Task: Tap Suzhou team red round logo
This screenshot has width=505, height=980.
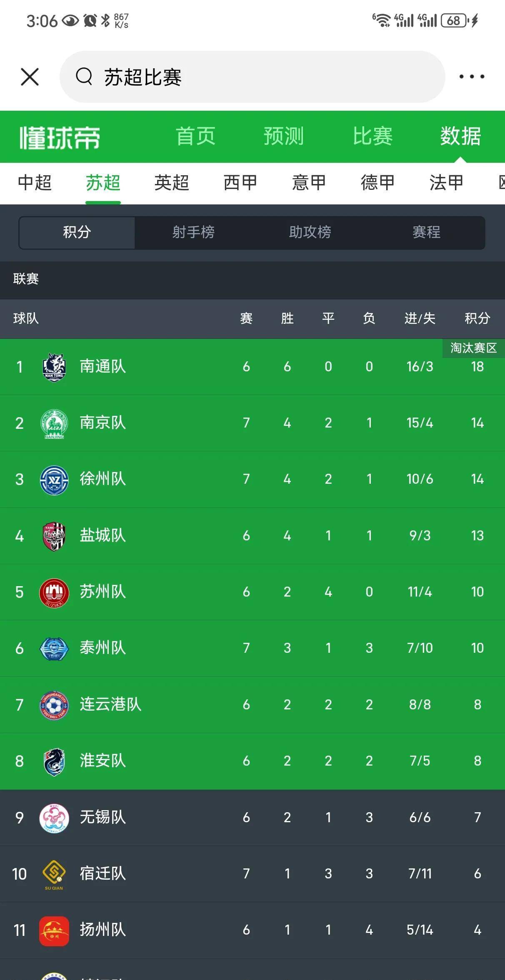Action: click(54, 593)
